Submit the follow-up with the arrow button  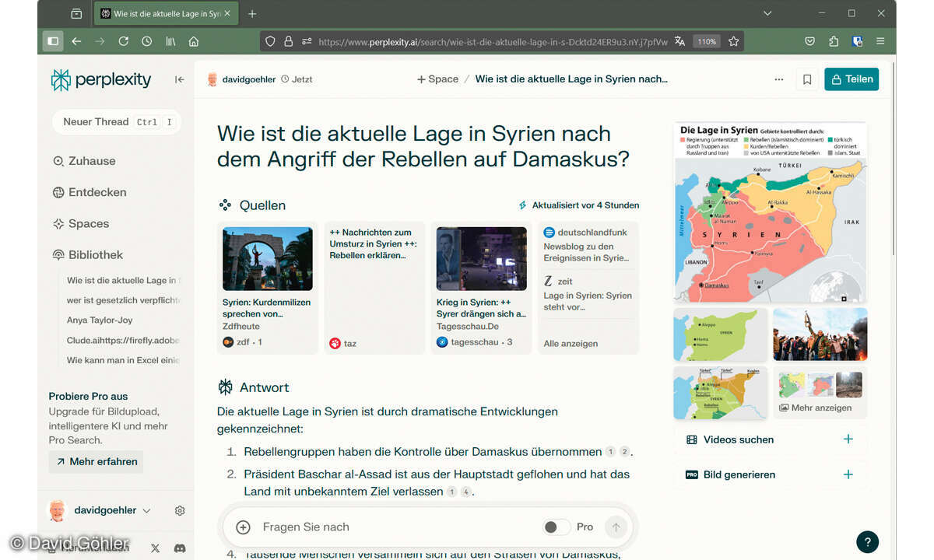[616, 527]
